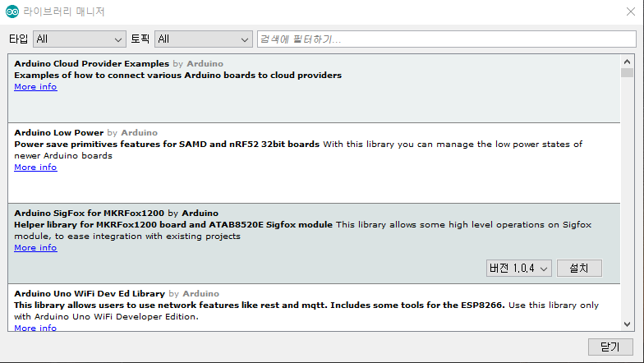644x363 pixels.
Task: Click 'This library allows users to use network' text
Action: [260, 306]
